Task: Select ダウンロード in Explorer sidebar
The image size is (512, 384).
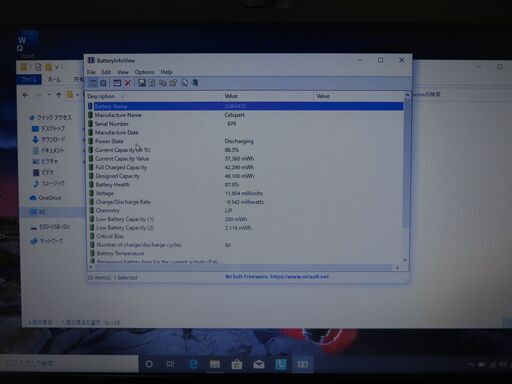Action: click(x=49, y=140)
